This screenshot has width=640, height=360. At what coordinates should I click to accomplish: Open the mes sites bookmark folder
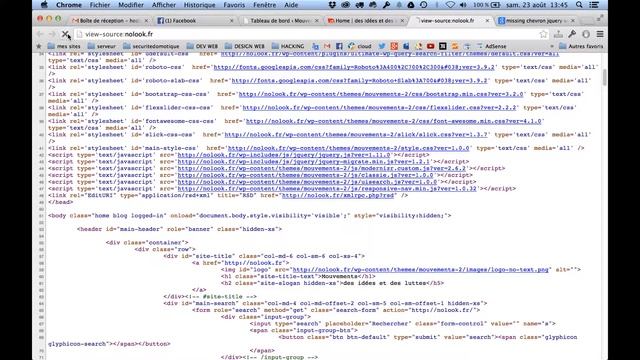point(64,47)
